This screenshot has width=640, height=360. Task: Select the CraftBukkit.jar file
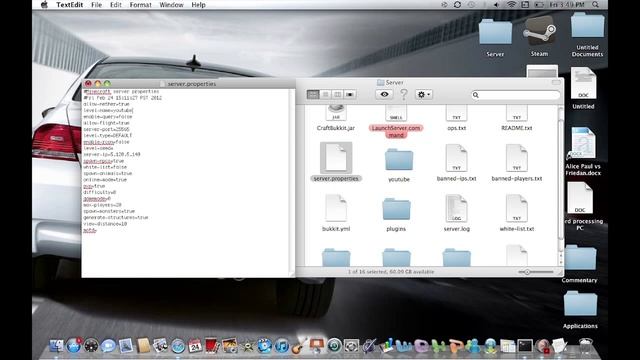tap(336, 118)
